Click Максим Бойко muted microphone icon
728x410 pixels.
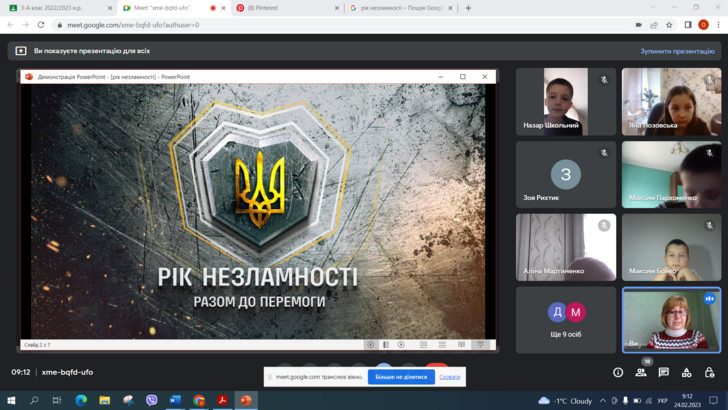[x=709, y=226]
